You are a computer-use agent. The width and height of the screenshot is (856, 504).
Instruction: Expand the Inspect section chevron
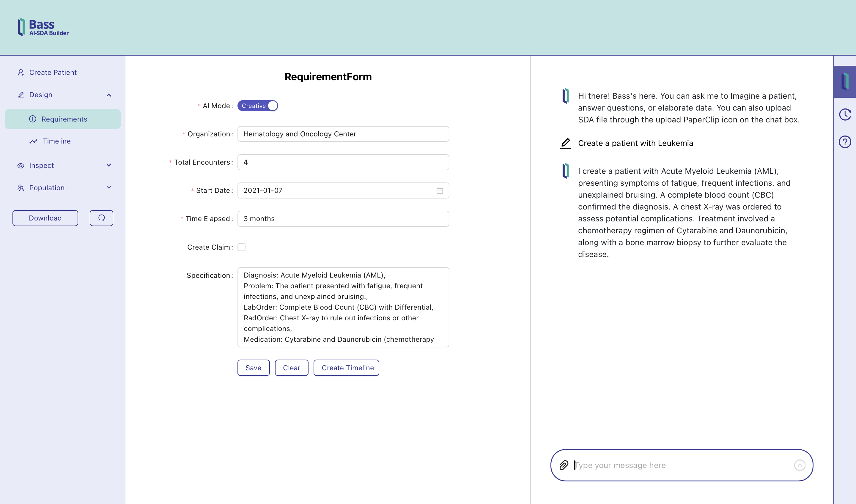[x=108, y=166]
